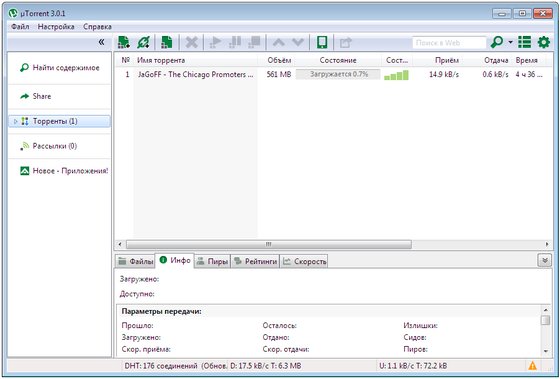The height and width of the screenshot is (379, 560).
Task: Sort by the Приём column header
Action: [x=439, y=60]
